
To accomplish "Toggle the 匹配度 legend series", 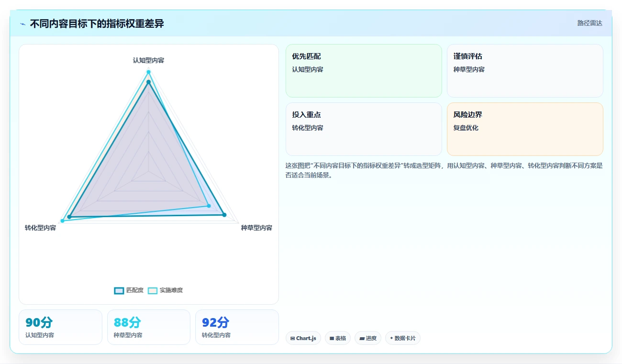I will pos(129,290).
